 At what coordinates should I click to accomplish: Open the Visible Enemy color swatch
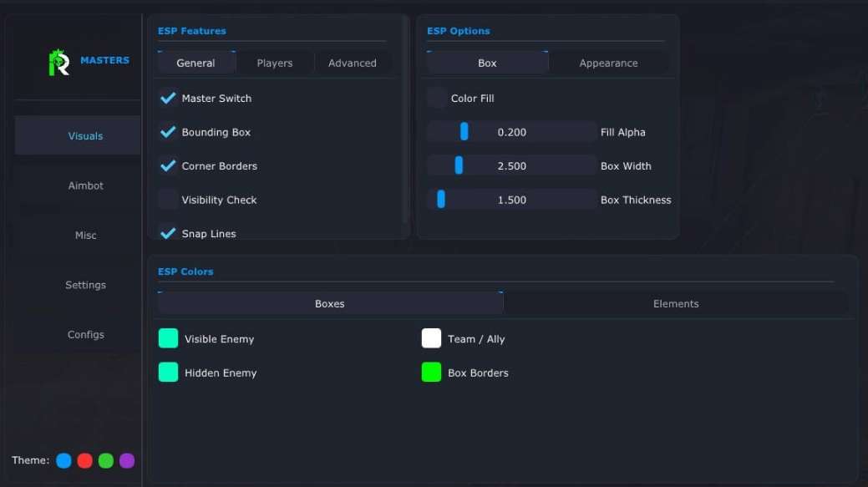pos(168,338)
